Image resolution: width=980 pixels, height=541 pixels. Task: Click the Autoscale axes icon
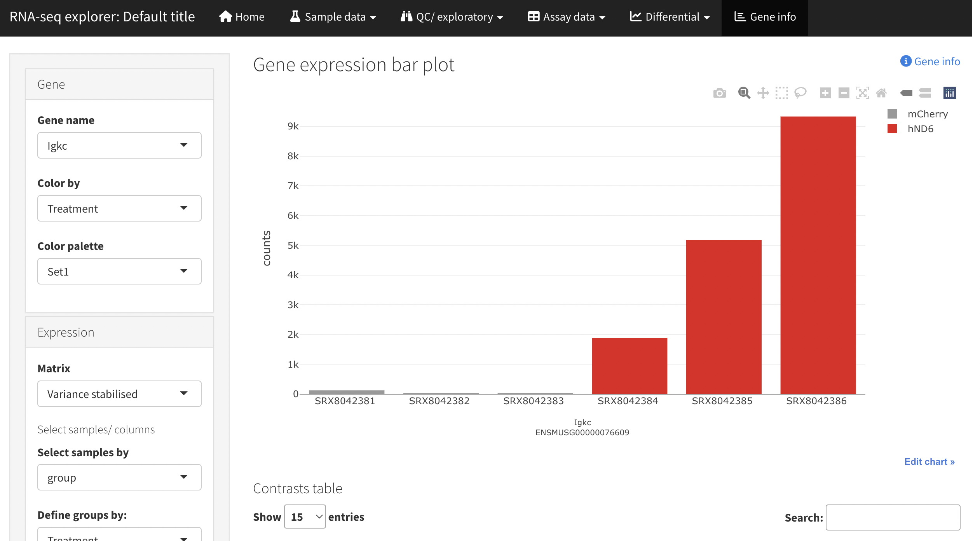862,93
